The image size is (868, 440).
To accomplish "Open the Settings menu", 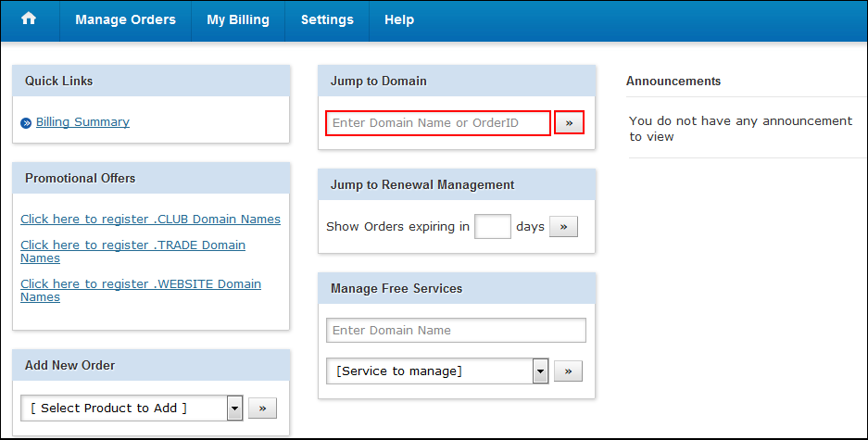I will [327, 20].
